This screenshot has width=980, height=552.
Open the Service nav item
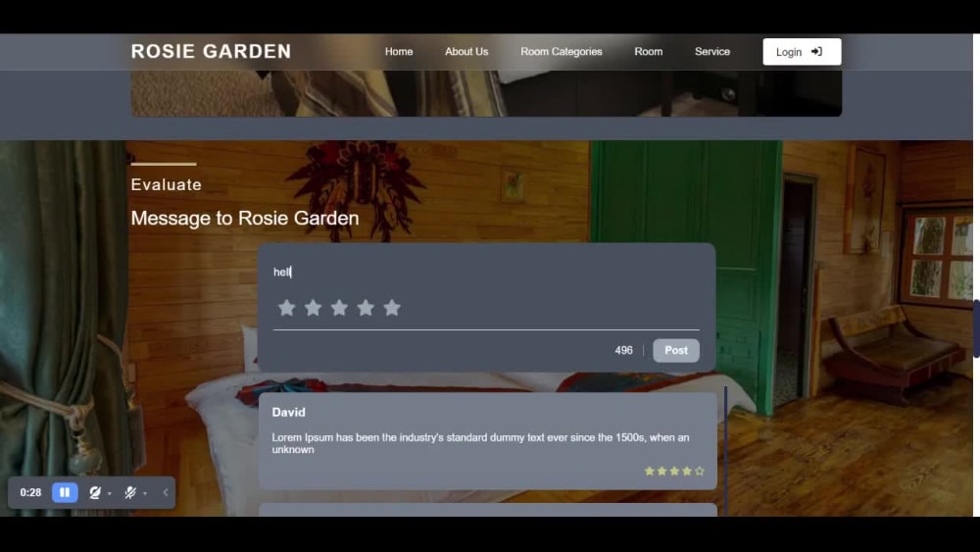pos(711,52)
